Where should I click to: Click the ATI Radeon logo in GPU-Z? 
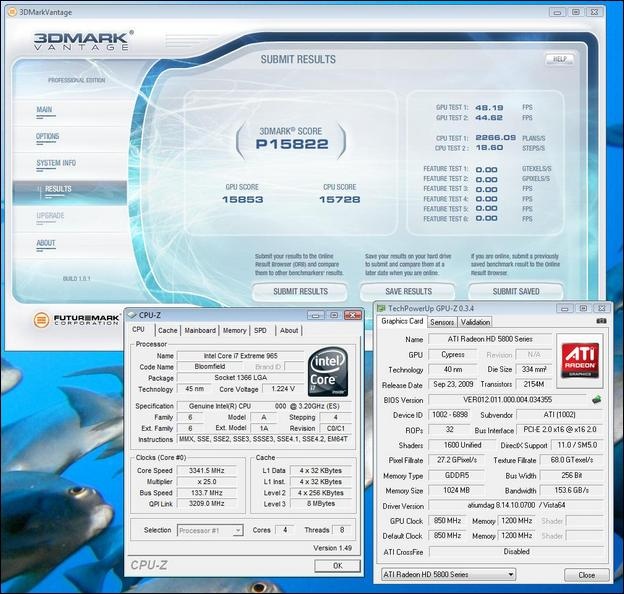[580, 360]
